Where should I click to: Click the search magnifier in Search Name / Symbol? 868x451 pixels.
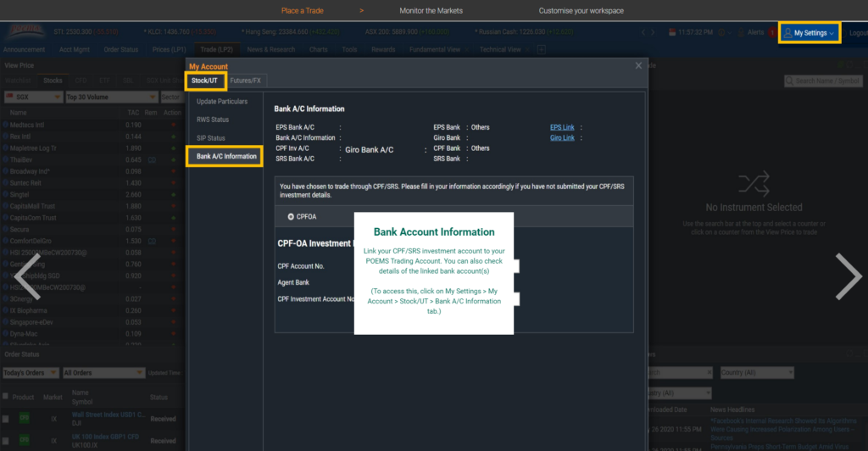point(789,81)
